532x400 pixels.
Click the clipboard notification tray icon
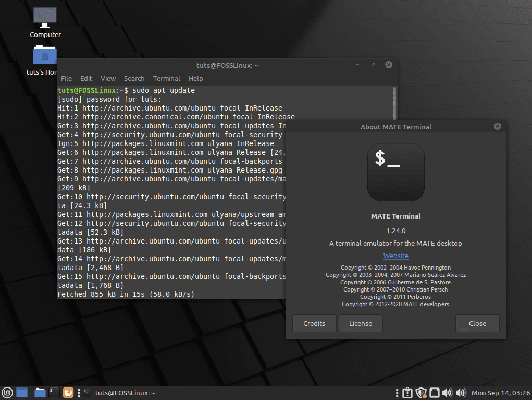408,393
